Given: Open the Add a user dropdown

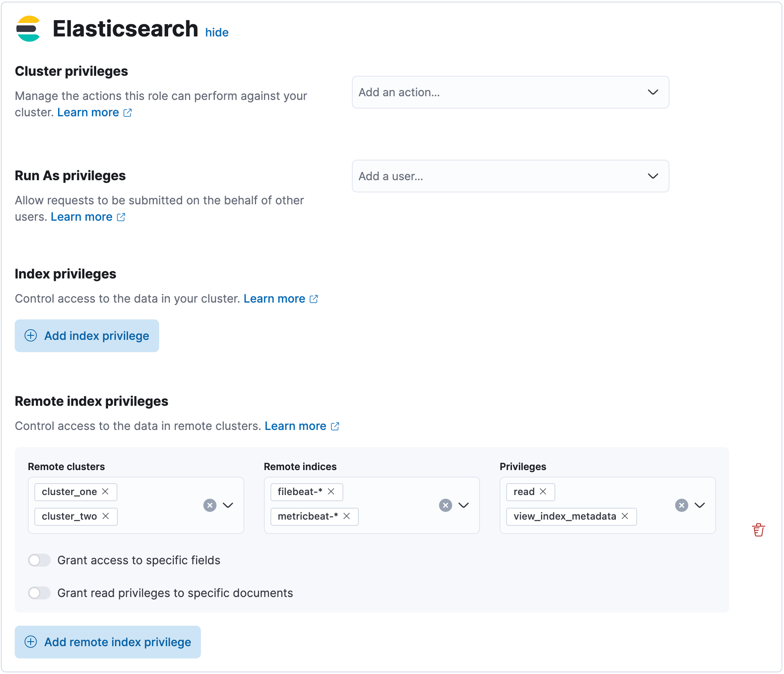Looking at the screenshot, I should [x=510, y=176].
